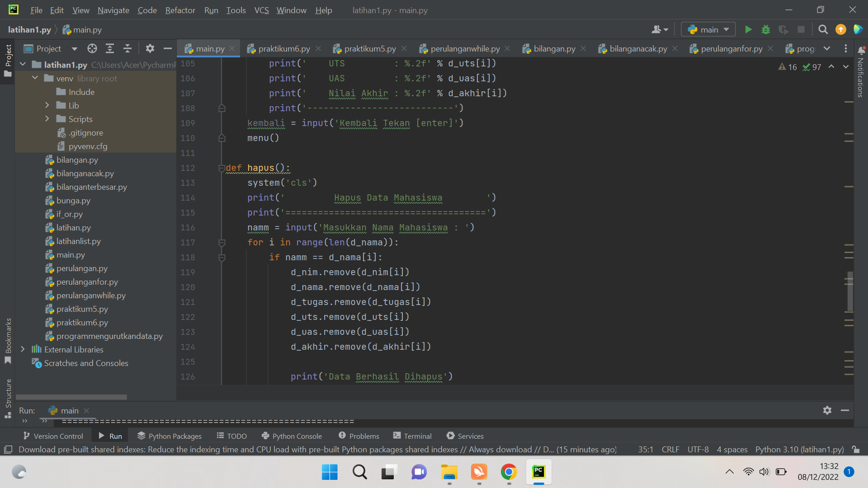Select opened file target icon in Project panel
This screenshot has width=868, height=488.
[92, 49]
